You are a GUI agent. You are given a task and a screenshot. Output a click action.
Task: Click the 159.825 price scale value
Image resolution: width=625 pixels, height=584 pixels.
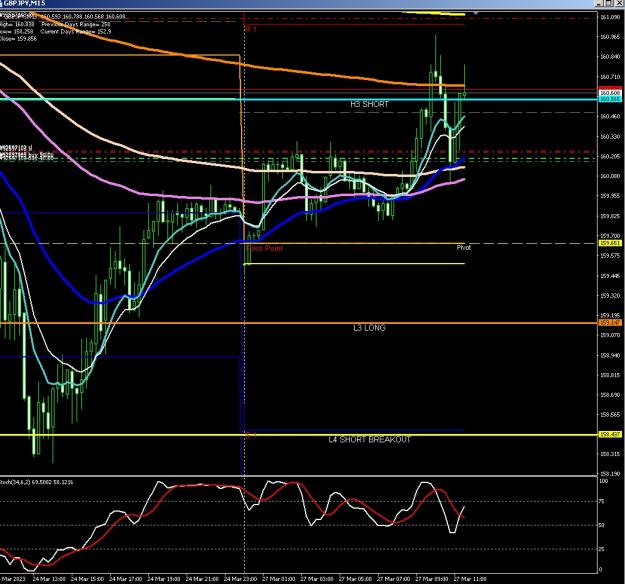click(610, 216)
